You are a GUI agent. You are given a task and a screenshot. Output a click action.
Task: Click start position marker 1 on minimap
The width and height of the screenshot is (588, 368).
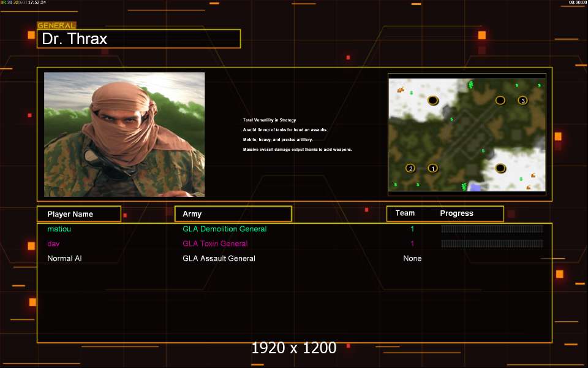pos(433,168)
